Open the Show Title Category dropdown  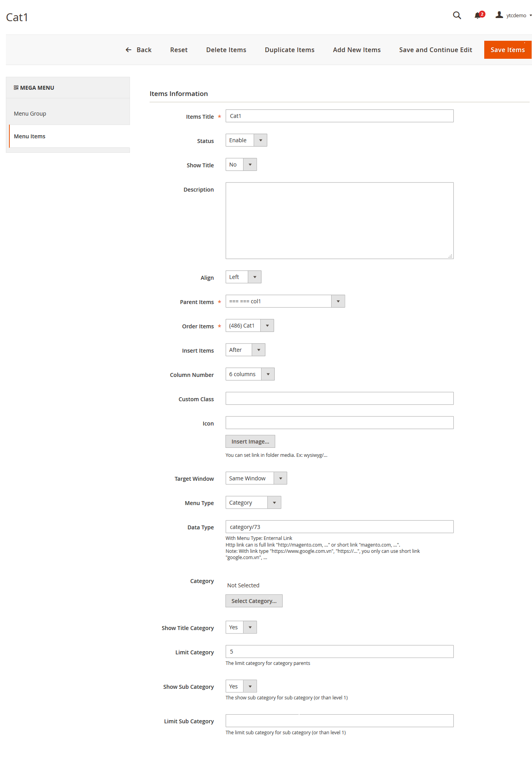tap(241, 627)
